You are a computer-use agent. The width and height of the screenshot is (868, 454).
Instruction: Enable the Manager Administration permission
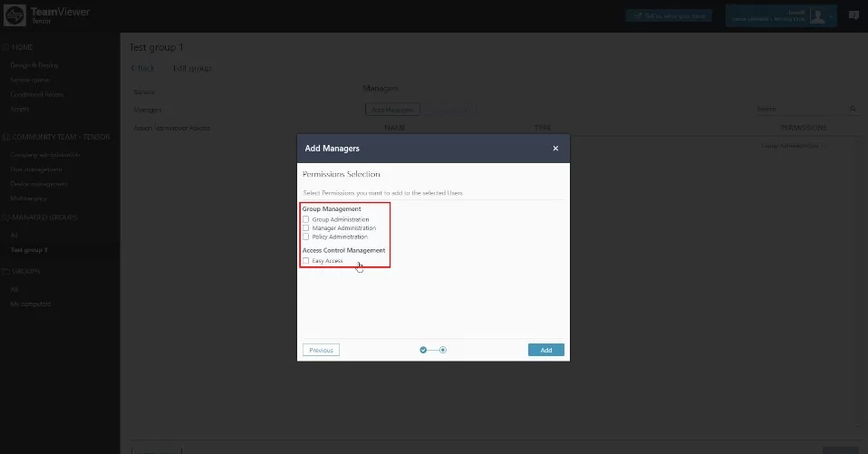[305, 228]
